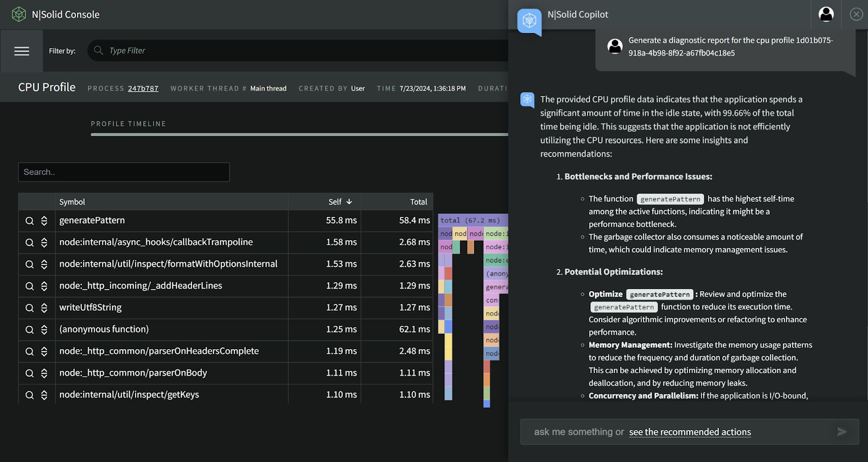
Task: Click 'Memory Management:' bold heading
Action: coord(630,345)
